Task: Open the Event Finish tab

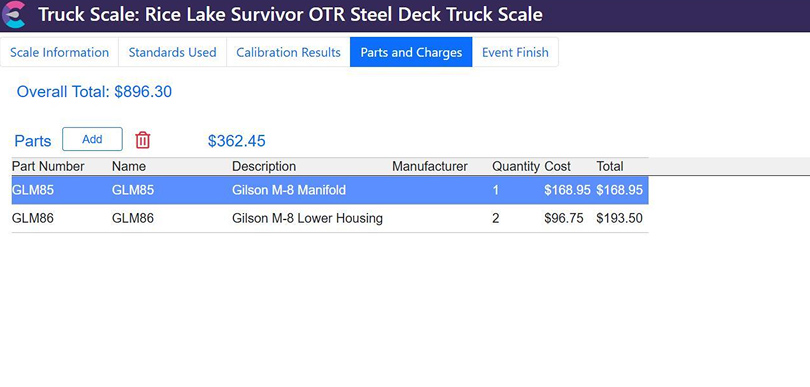Action: [x=515, y=52]
